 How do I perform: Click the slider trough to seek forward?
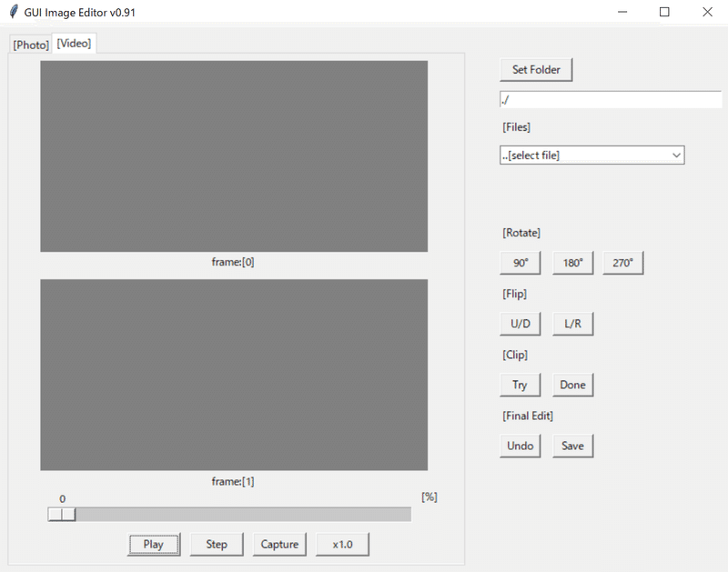coord(243,515)
